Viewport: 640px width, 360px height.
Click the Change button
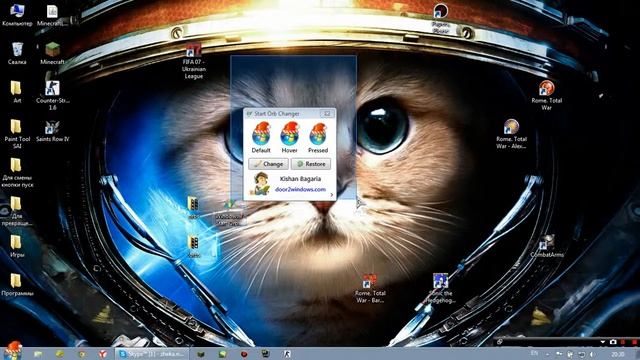[x=268, y=164]
